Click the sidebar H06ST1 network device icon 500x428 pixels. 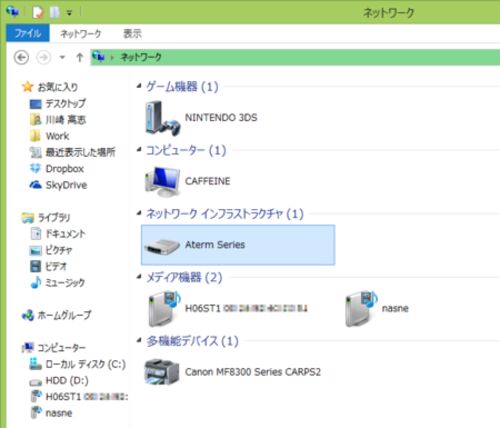[36, 396]
